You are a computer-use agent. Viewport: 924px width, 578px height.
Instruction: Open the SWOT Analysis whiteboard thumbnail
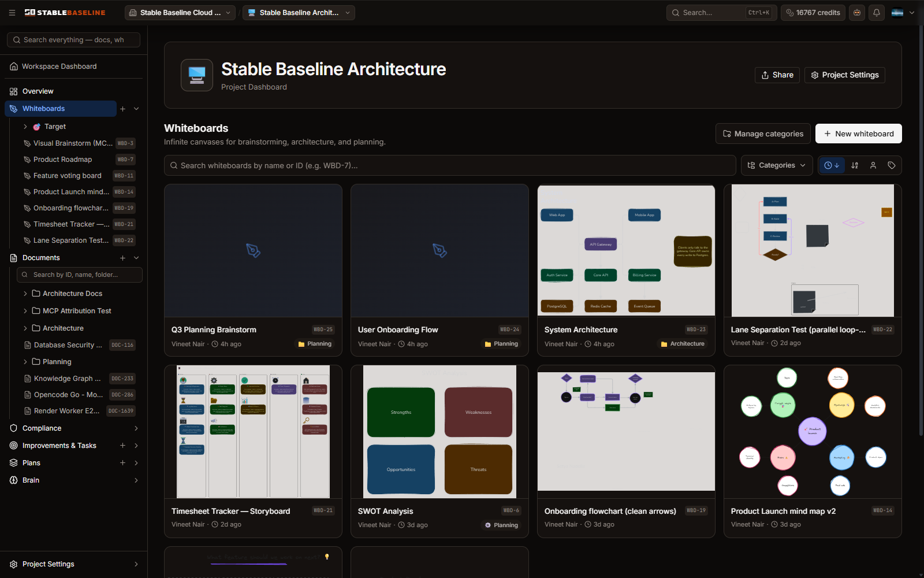[x=439, y=432]
